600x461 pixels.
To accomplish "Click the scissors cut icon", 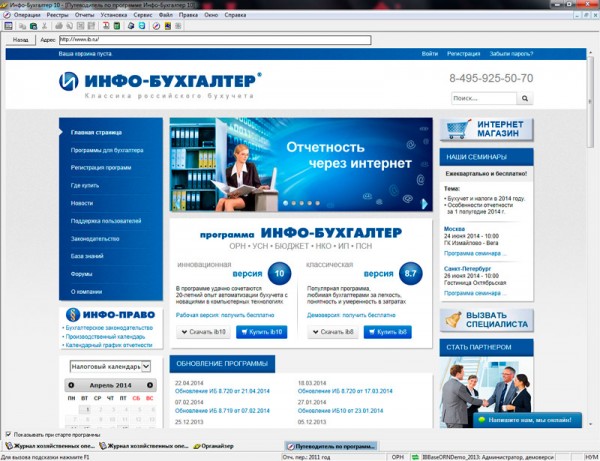I will [44, 26].
